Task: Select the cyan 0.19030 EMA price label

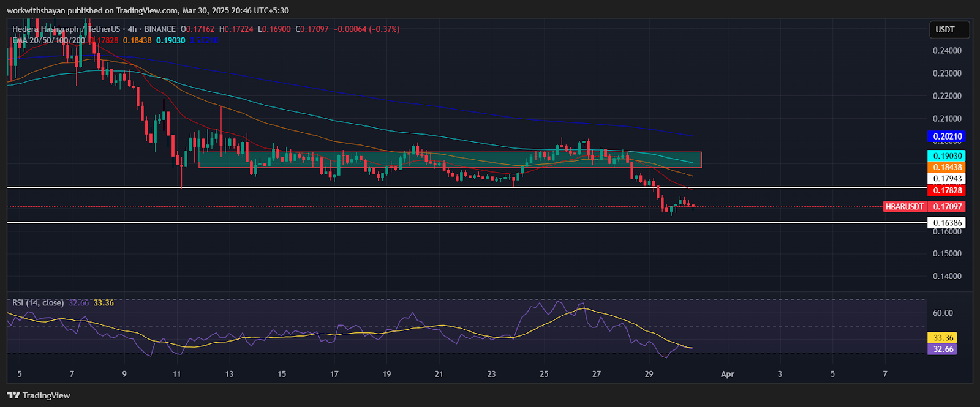Action: point(947,156)
